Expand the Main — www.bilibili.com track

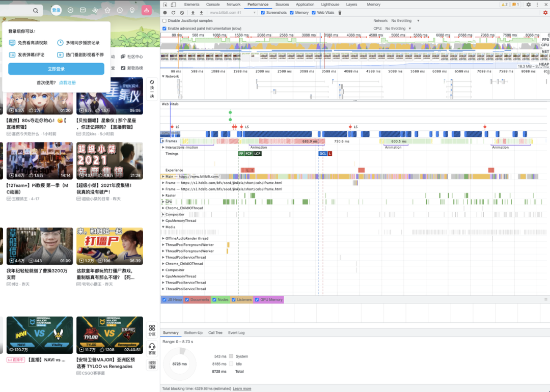coord(164,176)
